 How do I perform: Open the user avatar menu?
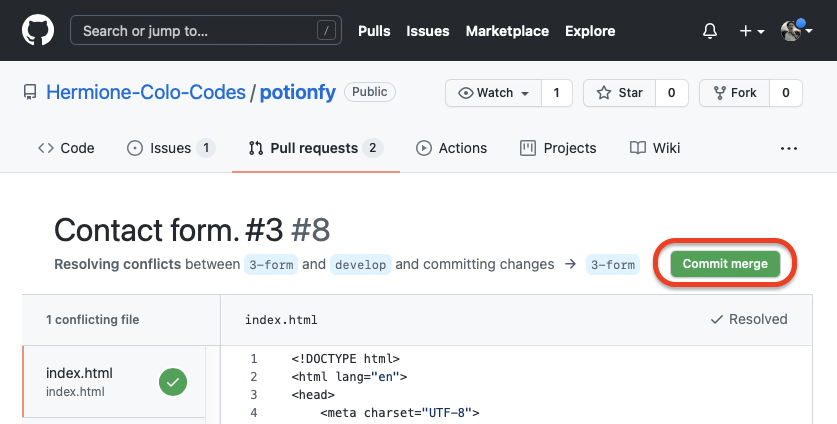pyautogui.click(x=797, y=31)
